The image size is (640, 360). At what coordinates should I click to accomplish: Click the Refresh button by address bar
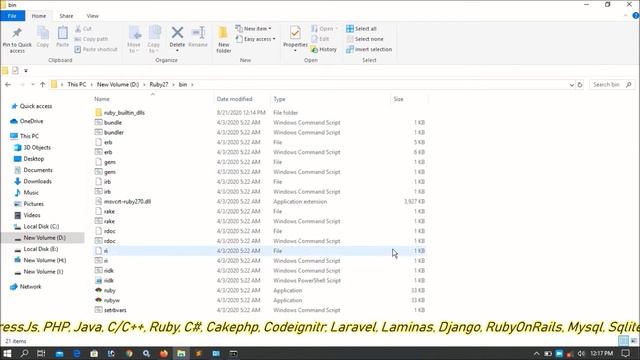pyautogui.click(x=580, y=84)
